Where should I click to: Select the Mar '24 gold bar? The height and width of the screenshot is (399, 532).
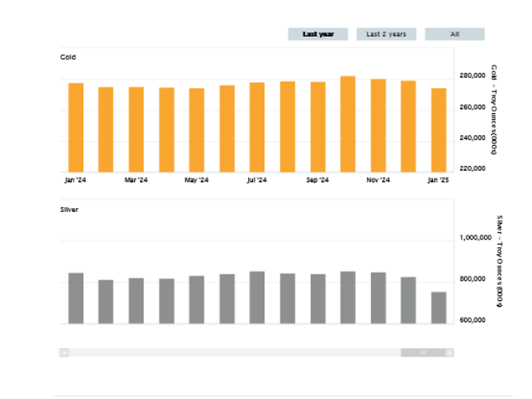(x=136, y=129)
